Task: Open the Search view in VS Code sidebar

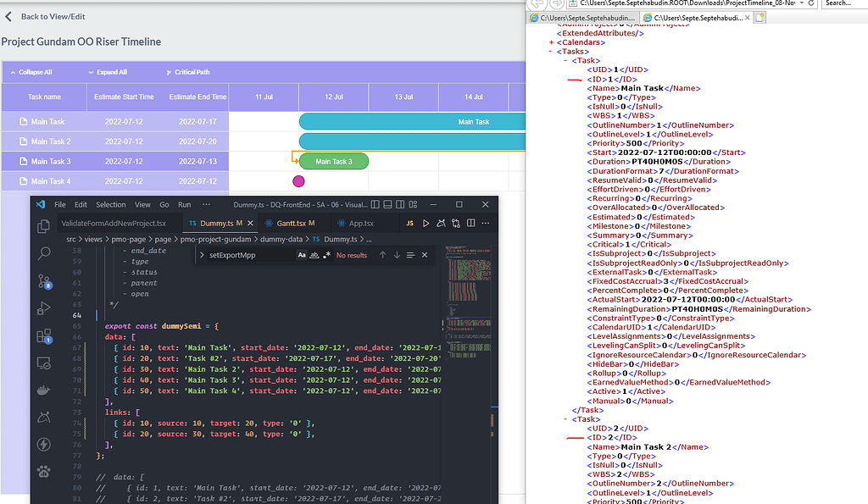Action: click(44, 253)
